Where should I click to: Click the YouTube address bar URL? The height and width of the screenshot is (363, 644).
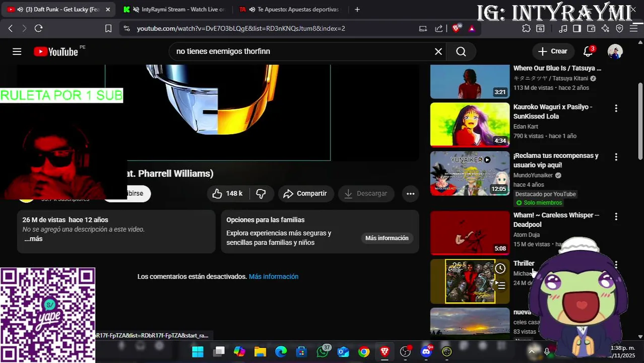pyautogui.click(x=241, y=28)
